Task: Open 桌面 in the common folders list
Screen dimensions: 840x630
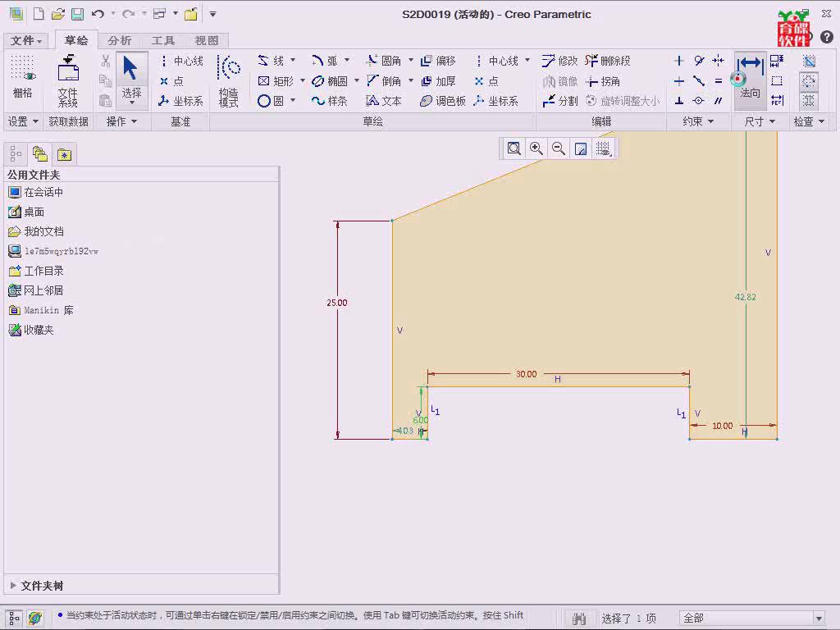Action: tap(27, 212)
